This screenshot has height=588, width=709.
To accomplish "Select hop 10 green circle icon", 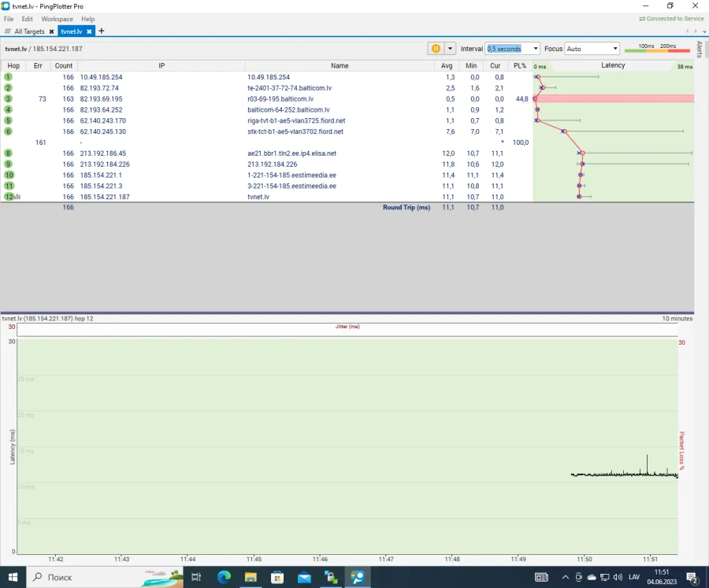I will pos(9,175).
